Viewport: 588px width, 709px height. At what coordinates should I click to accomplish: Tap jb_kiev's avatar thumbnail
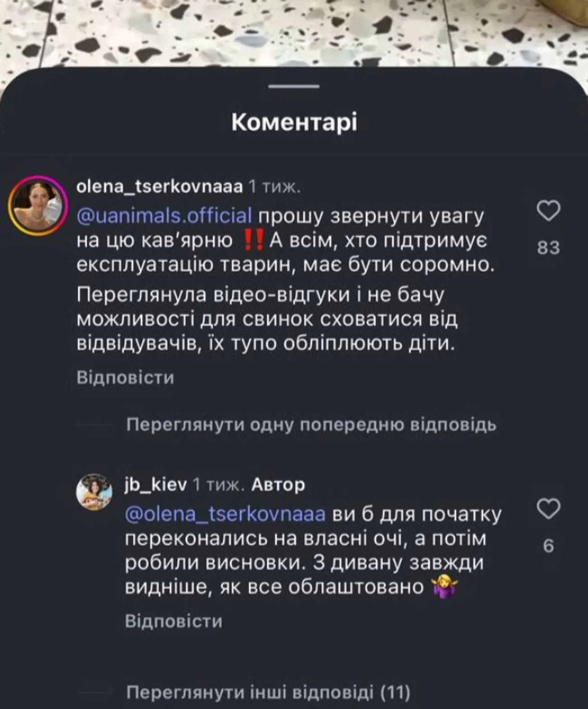tap(94, 492)
